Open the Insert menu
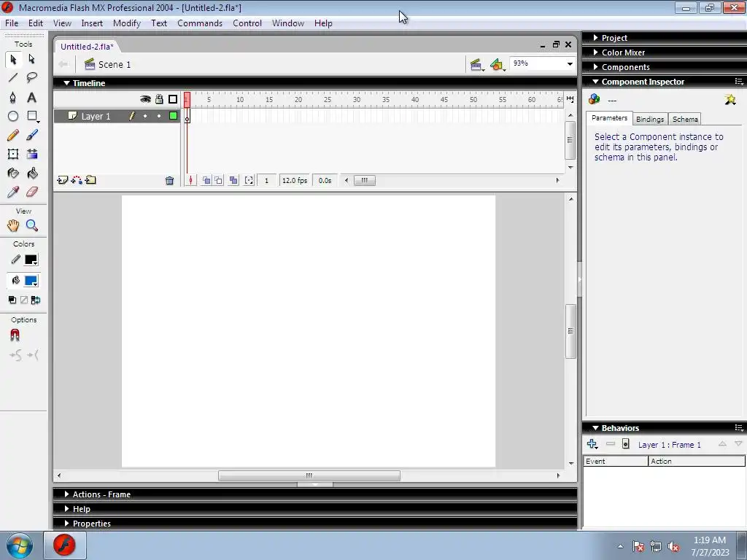Image resolution: width=747 pixels, height=560 pixels. [92, 23]
